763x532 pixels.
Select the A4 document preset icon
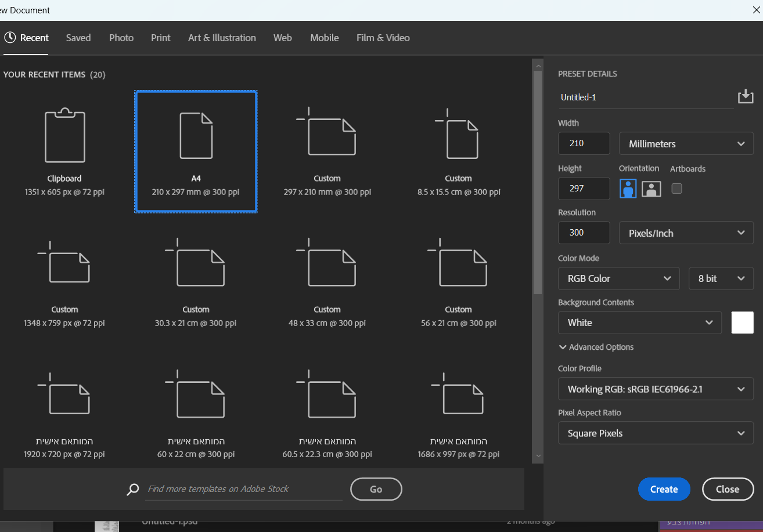point(196,136)
